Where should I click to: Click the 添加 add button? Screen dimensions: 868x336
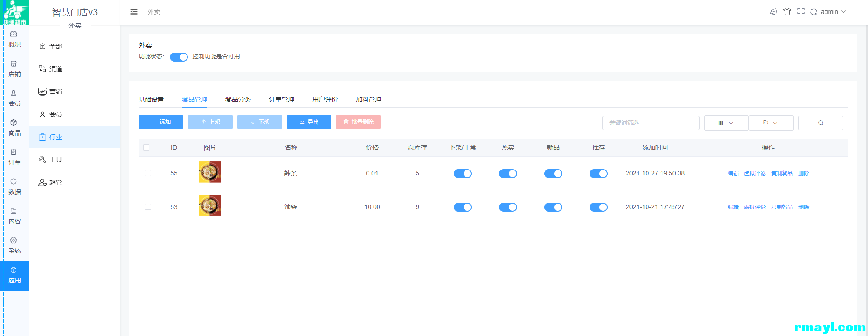pos(161,122)
